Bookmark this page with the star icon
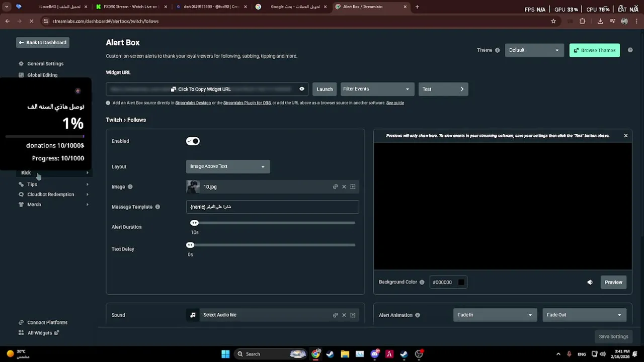The image size is (644, 362). pos(553,21)
